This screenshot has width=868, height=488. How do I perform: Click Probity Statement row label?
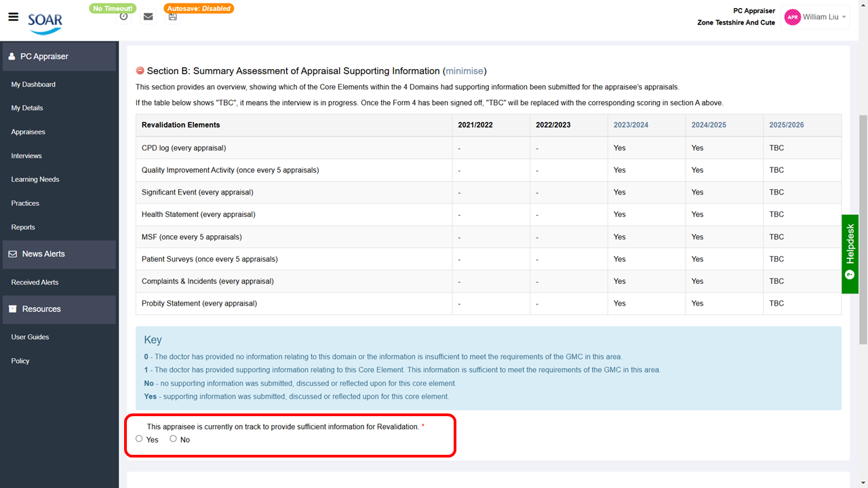[199, 304]
